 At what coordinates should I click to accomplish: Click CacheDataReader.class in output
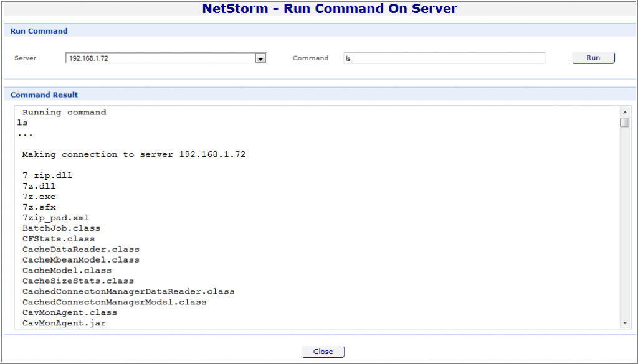(x=81, y=250)
